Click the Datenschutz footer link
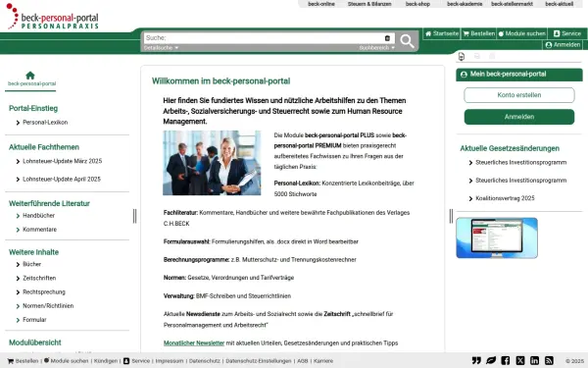Image resolution: width=588 pixels, height=368 pixels. pyautogui.click(x=205, y=361)
